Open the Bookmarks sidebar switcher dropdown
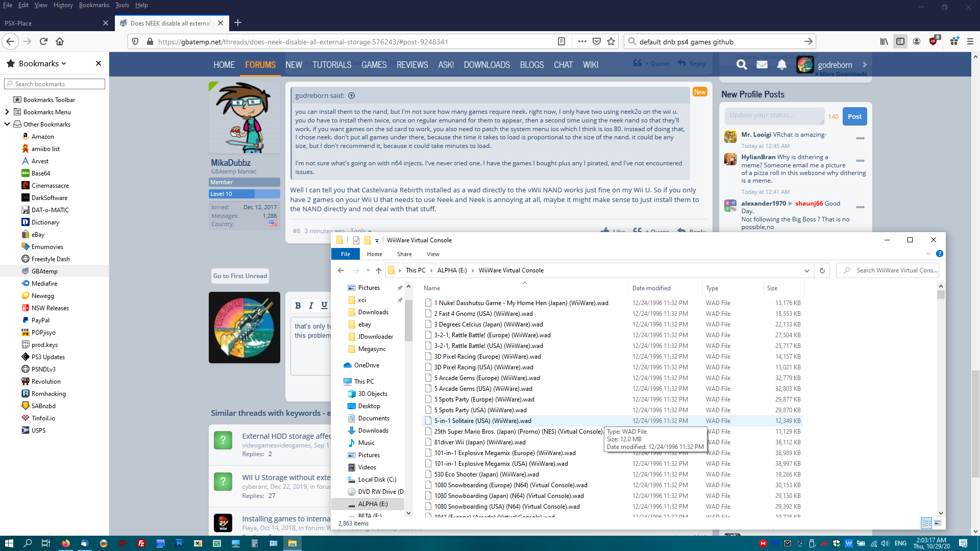The height and width of the screenshot is (551, 980). coord(43,63)
